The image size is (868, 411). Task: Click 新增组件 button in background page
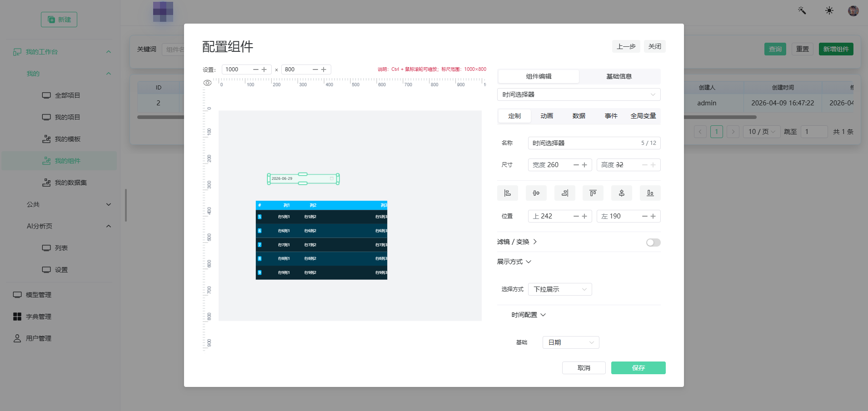tap(836, 49)
